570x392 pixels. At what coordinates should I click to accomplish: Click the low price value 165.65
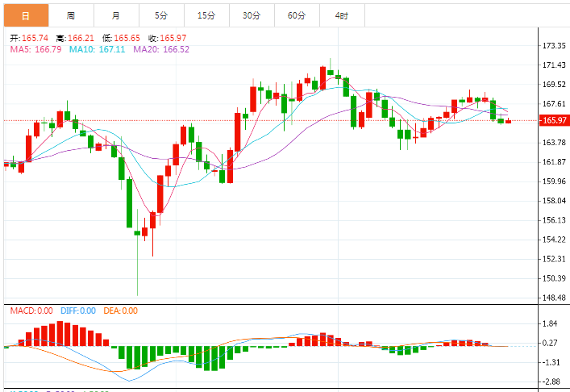coord(127,38)
